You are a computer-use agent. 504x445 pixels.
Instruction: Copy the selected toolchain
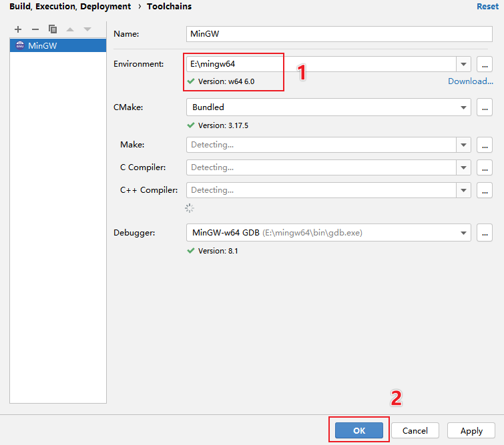[x=53, y=29]
